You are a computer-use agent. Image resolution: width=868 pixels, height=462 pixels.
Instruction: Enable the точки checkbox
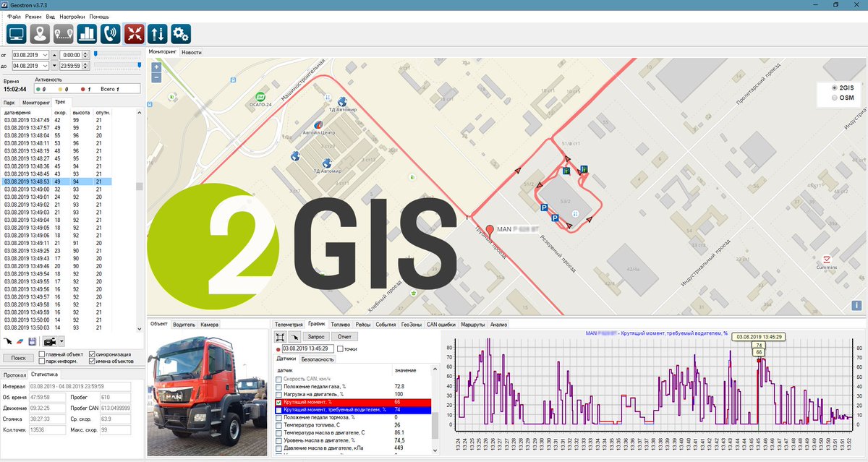coord(341,349)
